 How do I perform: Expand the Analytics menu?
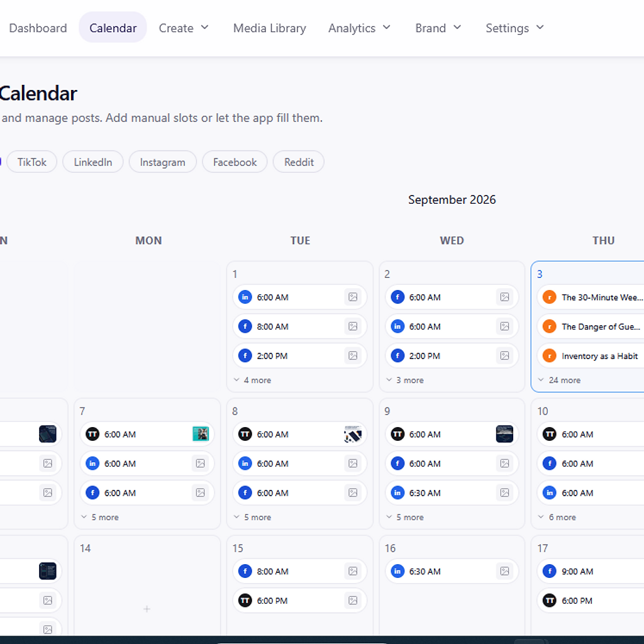(359, 28)
